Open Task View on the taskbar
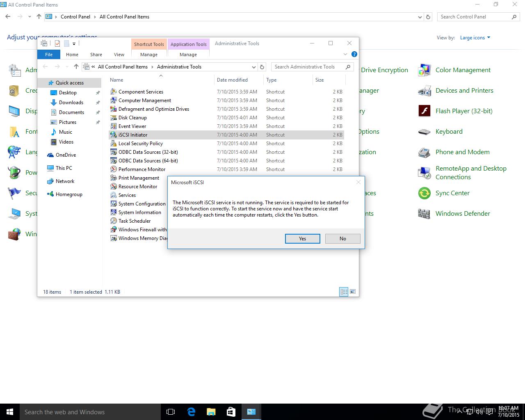Screen dimensions: 525x420 pos(171,412)
